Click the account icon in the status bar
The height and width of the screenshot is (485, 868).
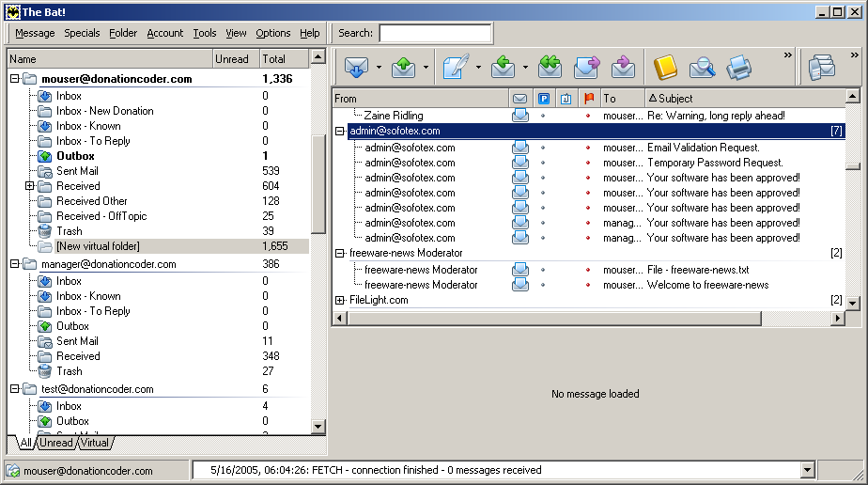tap(13, 471)
